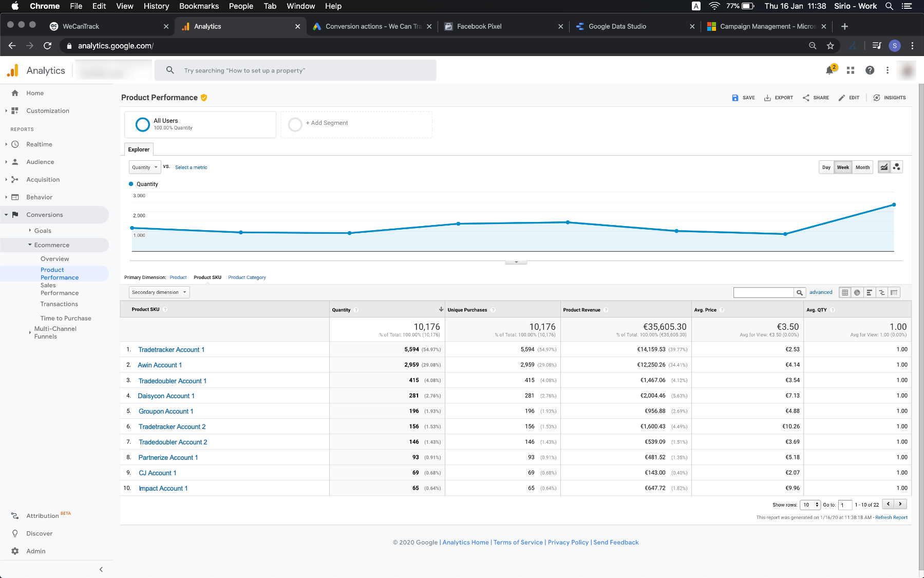Set primary dimension to Product Category
The image size is (924, 578).
click(247, 277)
